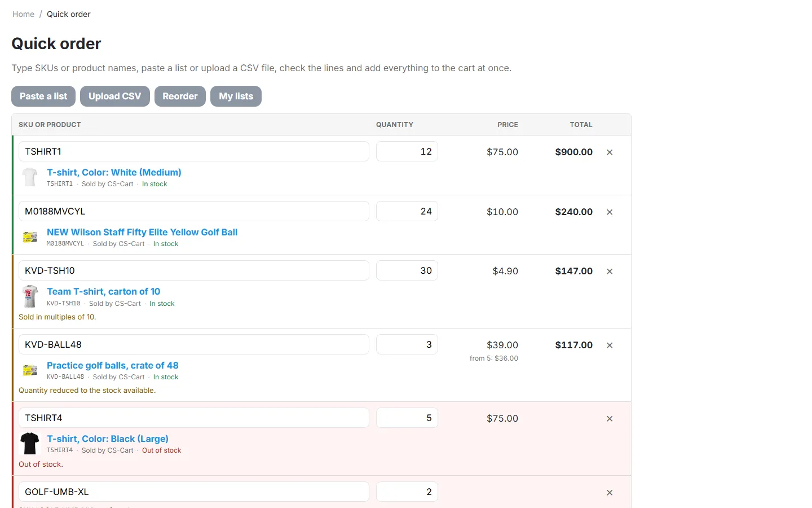
Task: Edit the quantity 24 field
Action: [x=407, y=211]
